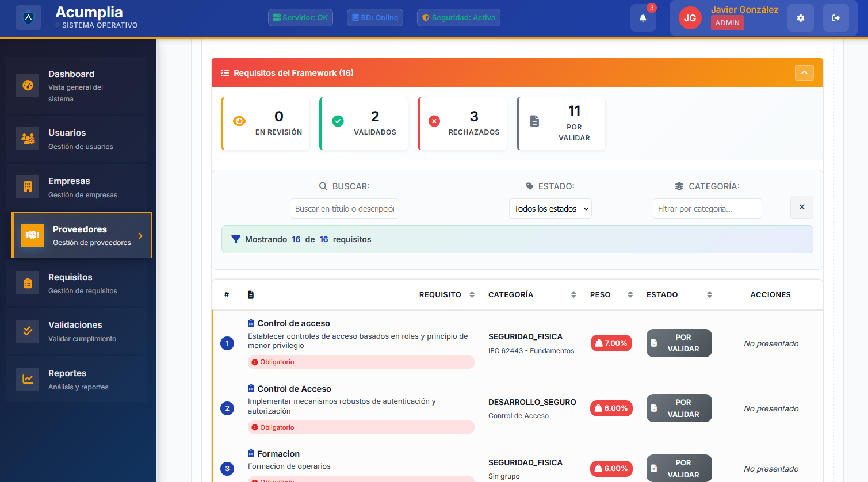
Task: Collapse the Requisitos del Framework panel
Action: tap(804, 72)
